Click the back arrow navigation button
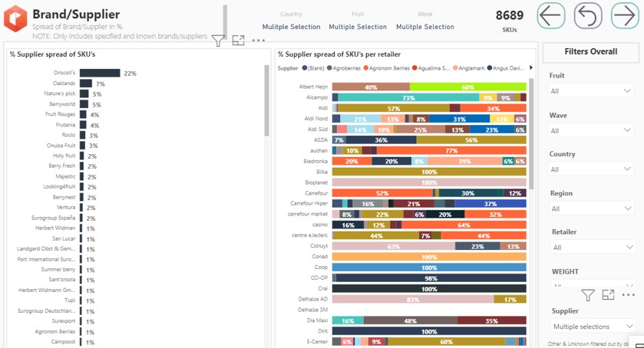This screenshot has width=644, height=348. [551, 16]
